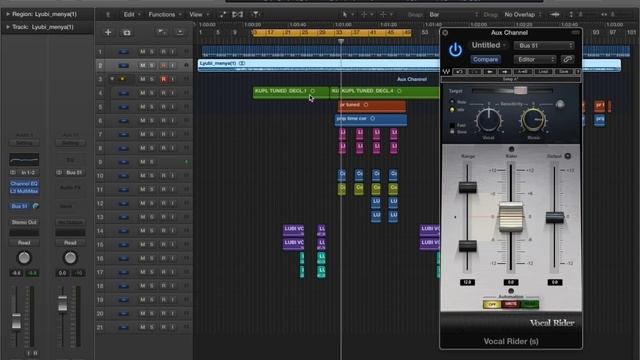Collapse the track 3 folder disclosure triangle
The height and width of the screenshot is (360, 640).
coord(112,79)
